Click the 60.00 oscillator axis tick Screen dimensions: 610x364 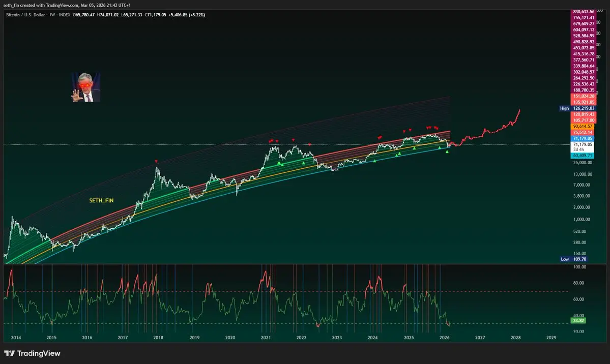[x=578, y=299]
